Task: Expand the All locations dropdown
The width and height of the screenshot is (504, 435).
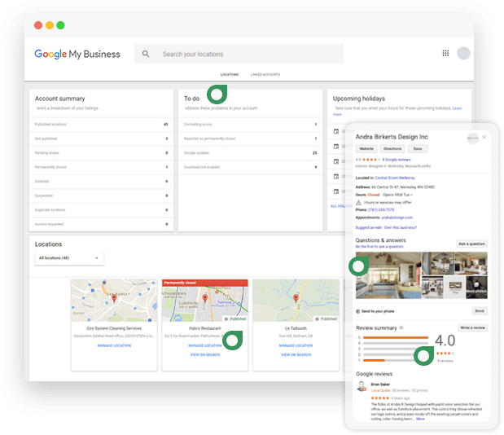Action: pos(69,258)
